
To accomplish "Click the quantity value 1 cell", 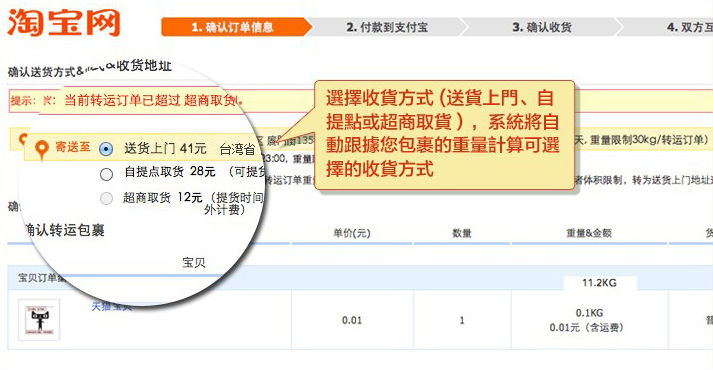I will click(x=462, y=320).
